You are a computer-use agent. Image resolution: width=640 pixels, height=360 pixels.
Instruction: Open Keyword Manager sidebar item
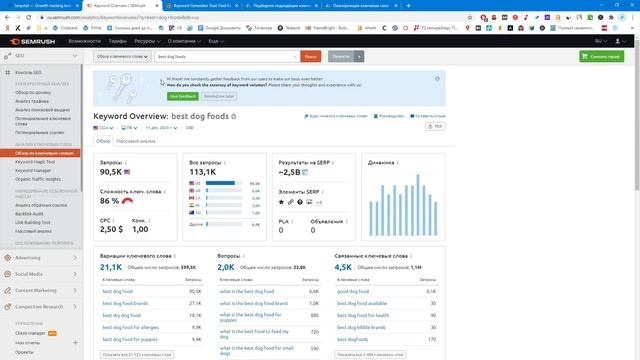(33, 170)
